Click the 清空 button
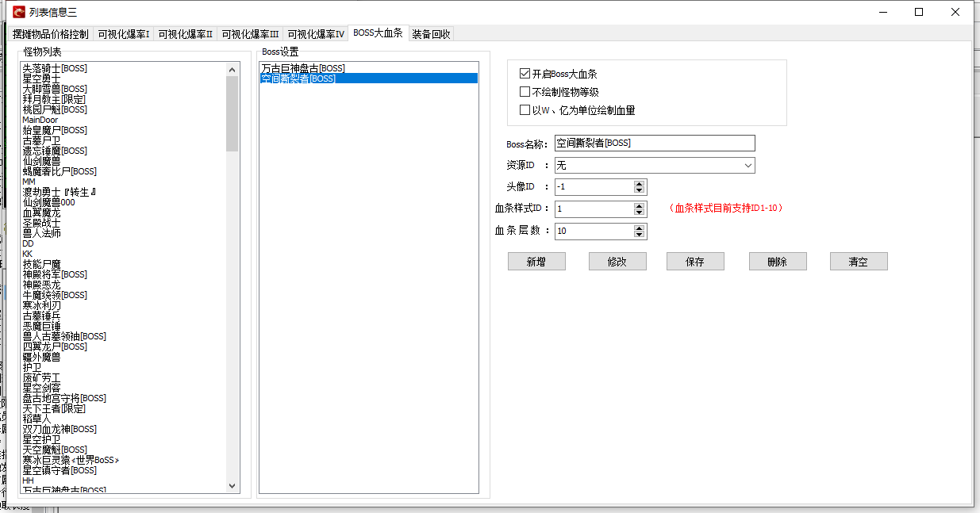Image resolution: width=980 pixels, height=513 pixels. pos(859,262)
